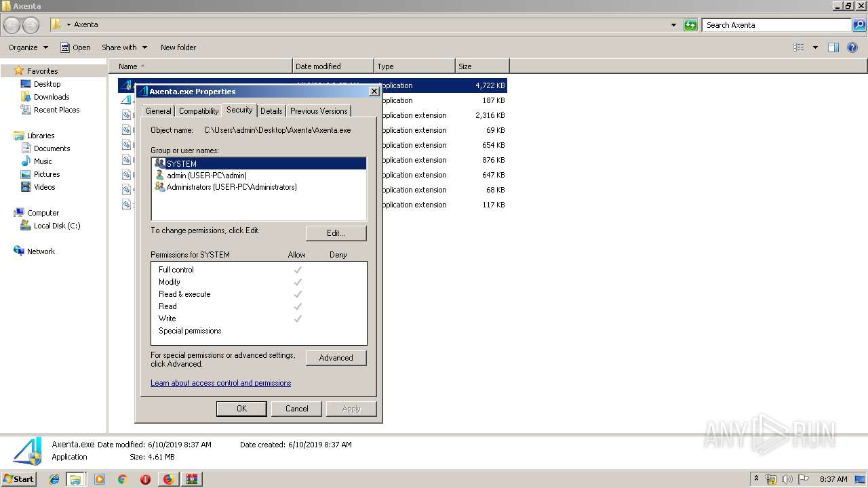Select admin (USER-PC\admin) in the list

[258, 175]
